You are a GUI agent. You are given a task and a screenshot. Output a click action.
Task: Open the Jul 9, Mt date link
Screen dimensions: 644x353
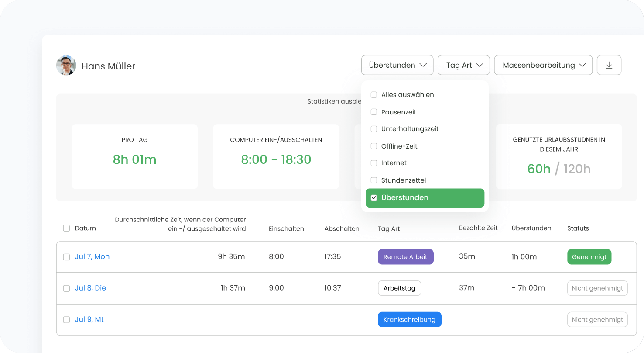coord(89,319)
